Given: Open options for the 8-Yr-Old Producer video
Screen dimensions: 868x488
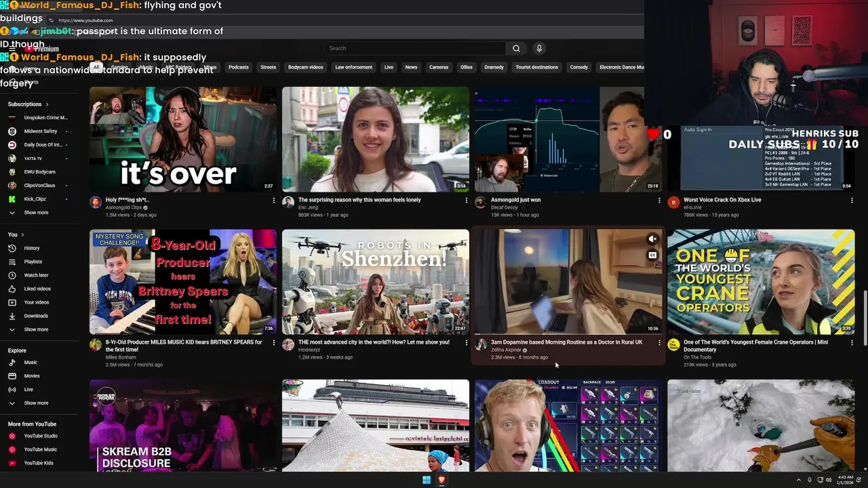Looking at the screenshot, I should coord(273,343).
